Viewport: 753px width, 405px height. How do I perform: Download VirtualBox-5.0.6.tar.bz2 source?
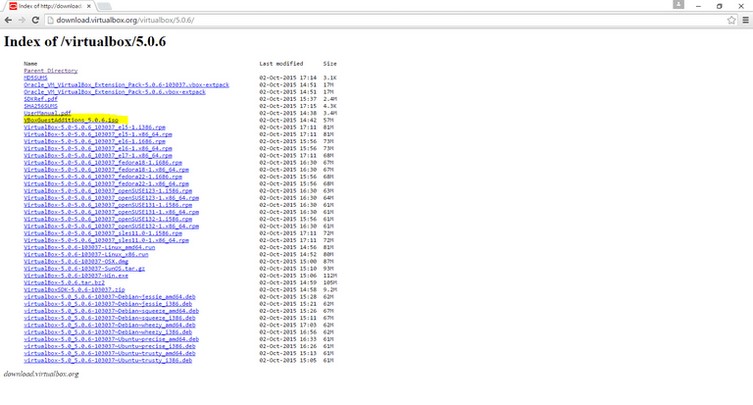pos(64,282)
